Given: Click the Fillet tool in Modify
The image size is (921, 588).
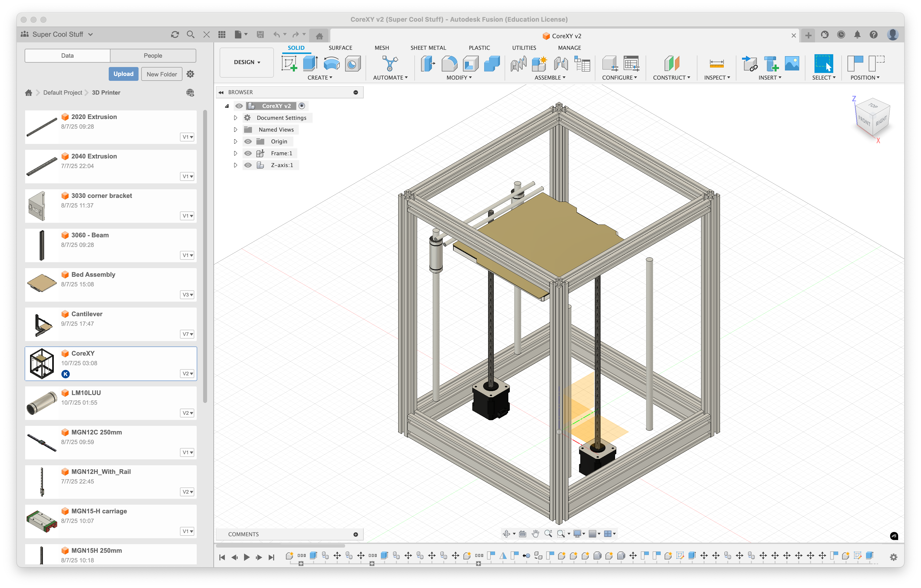Looking at the screenshot, I should [x=449, y=64].
